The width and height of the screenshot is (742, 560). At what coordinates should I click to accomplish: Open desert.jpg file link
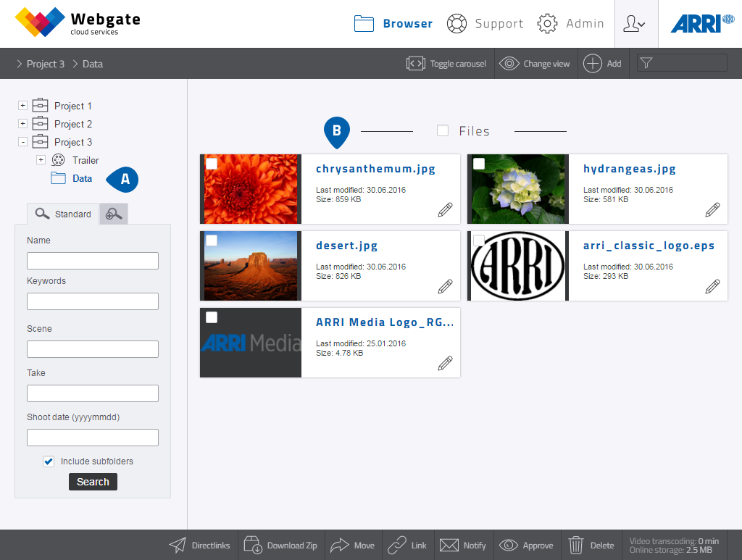[x=347, y=246]
